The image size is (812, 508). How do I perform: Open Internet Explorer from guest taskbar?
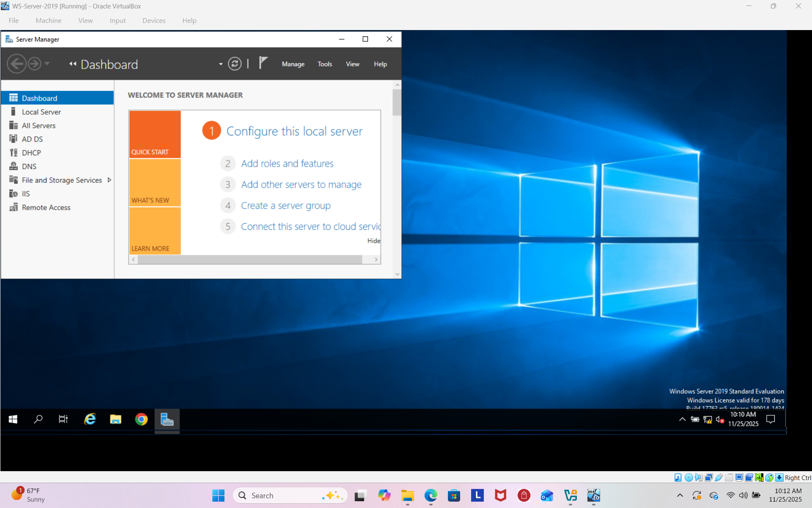90,419
